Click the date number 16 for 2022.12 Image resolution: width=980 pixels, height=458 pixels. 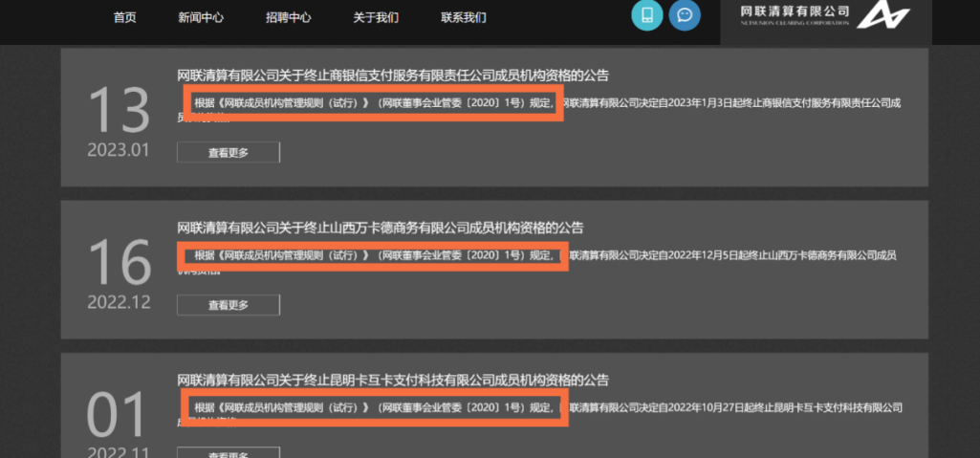119,263
